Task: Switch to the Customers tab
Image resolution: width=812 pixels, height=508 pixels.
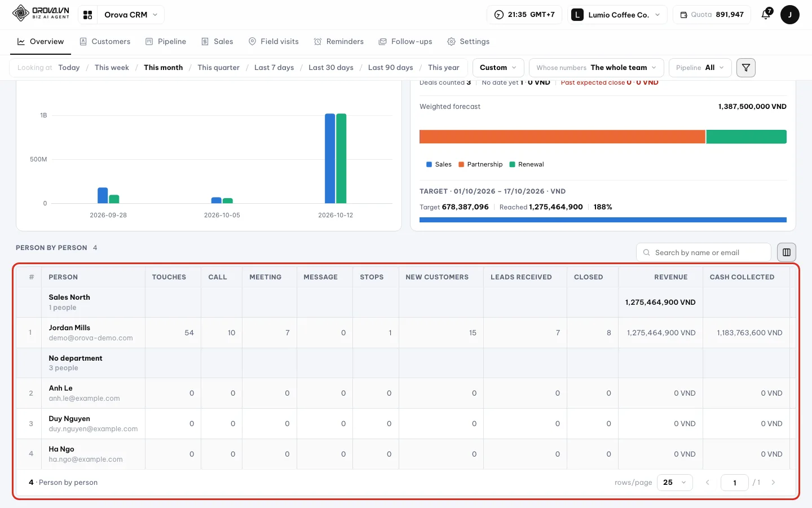Action: [x=105, y=42]
